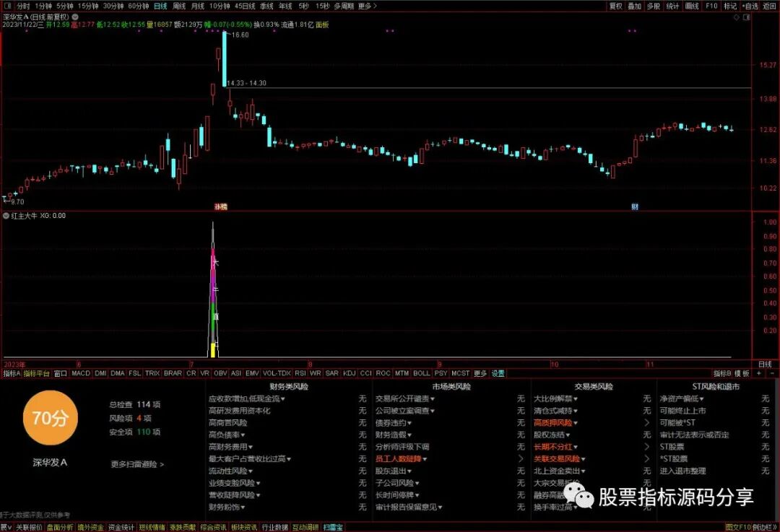Viewport: 780px width, 532px height.
Task: Click the 统计 toolbar button
Action: click(x=672, y=6)
